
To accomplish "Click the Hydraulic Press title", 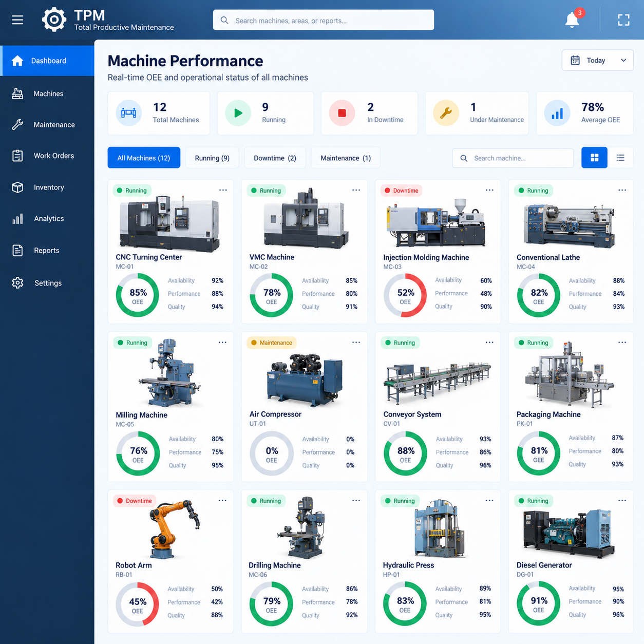I will tap(408, 565).
